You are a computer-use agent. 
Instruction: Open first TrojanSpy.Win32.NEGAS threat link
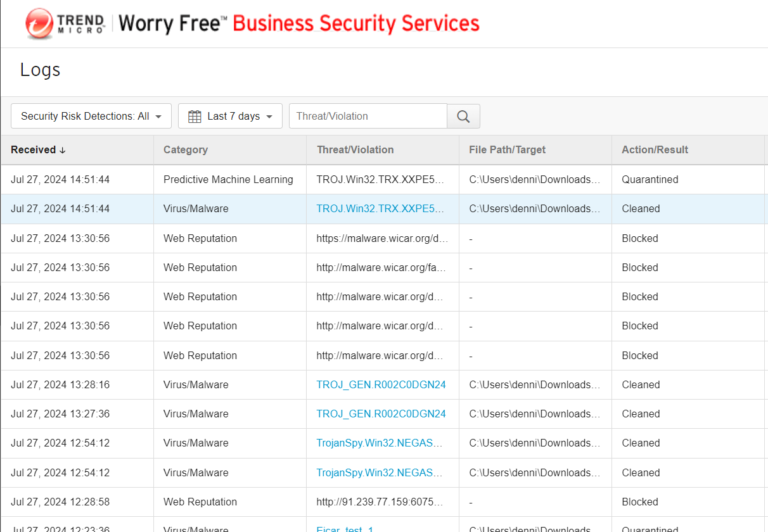[x=379, y=443]
